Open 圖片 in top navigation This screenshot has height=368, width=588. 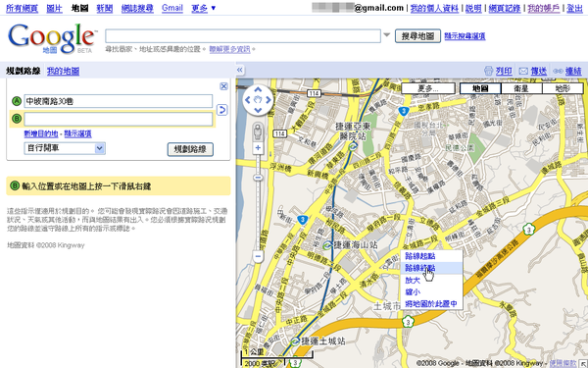point(54,8)
